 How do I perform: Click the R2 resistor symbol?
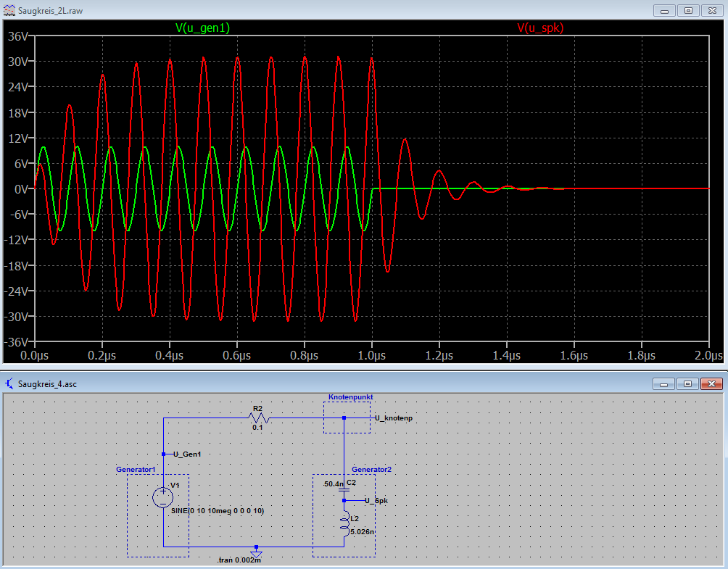(257, 418)
